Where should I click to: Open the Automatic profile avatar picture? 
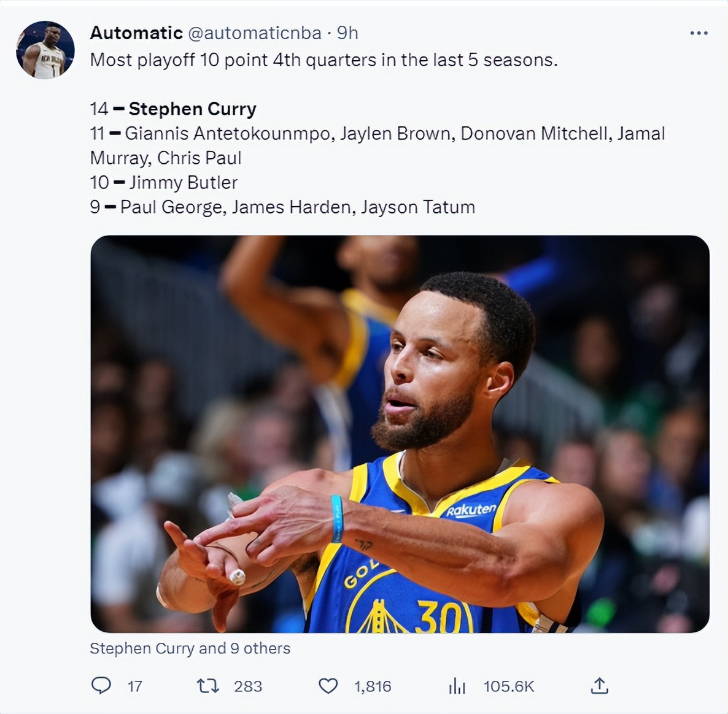[x=45, y=50]
